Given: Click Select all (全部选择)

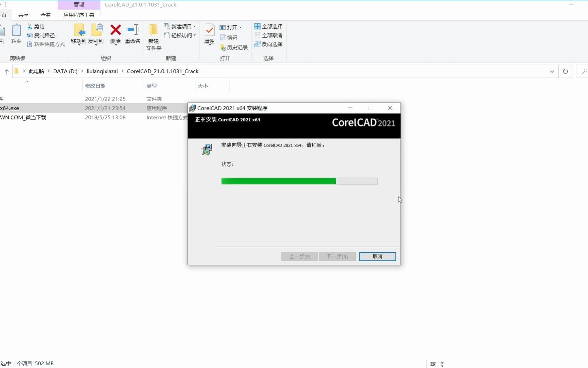Looking at the screenshot, I should tap(269, 26).
